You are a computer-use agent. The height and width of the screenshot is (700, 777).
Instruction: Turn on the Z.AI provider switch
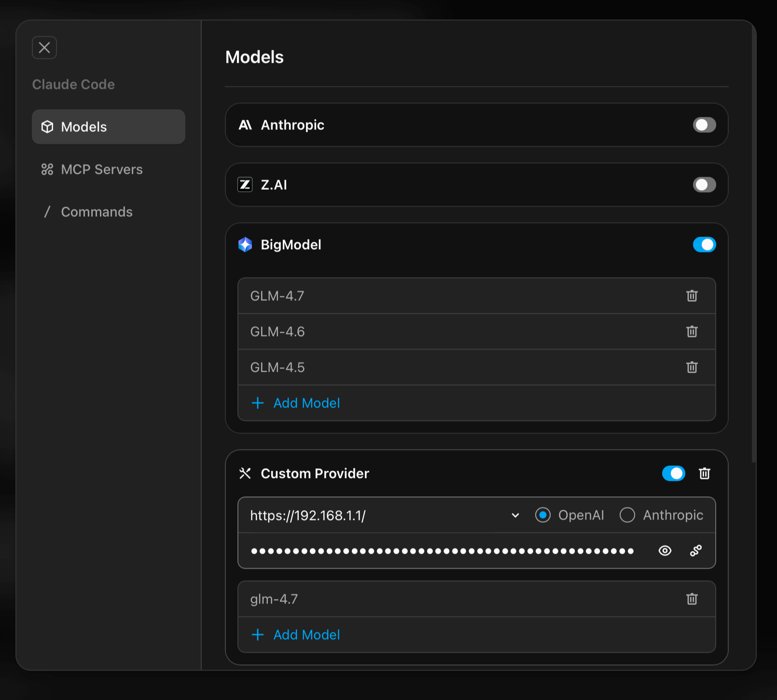[x=704, y=185]
